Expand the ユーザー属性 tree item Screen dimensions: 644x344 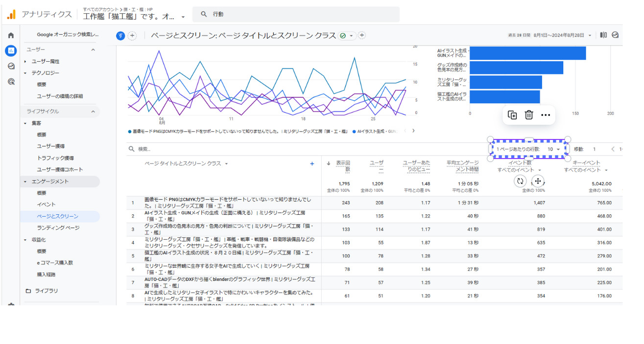coord(25,62)
